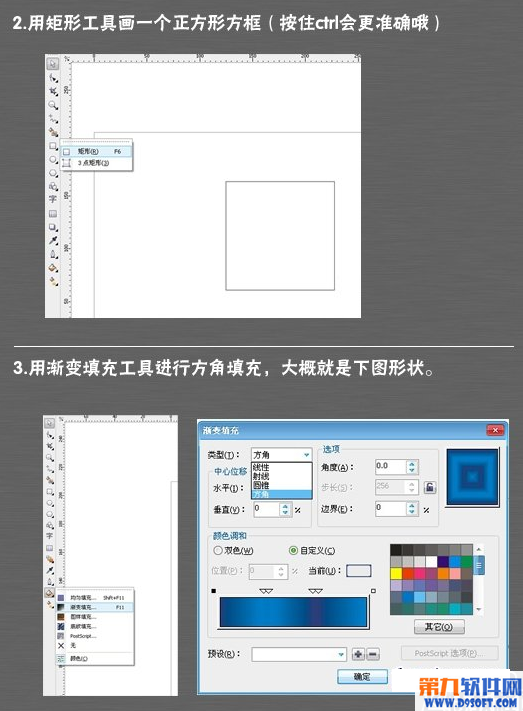
Task: Select 底纹填充 in the fill flyout
Action: pos(95,626)
